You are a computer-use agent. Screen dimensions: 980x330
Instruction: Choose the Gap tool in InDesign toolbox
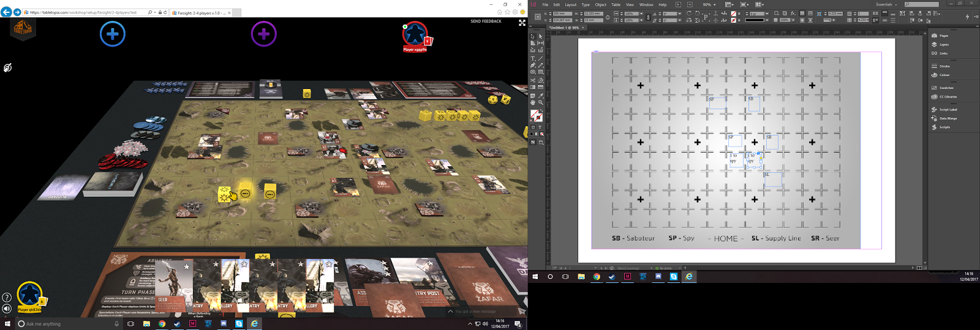(x=540, y=43)
